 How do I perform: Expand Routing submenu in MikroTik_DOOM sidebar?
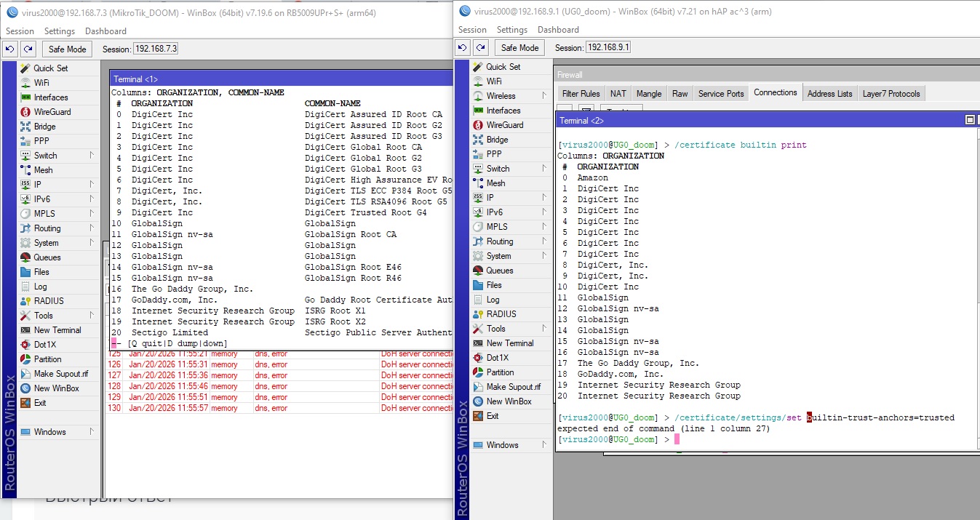[92, 228]
